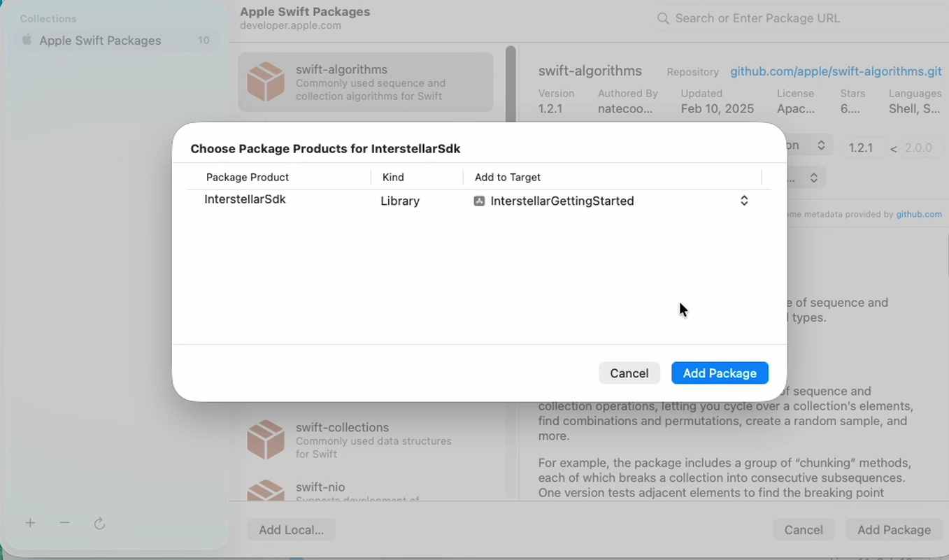
Task: Click the Feb 10, 2025 updated date
Action: [x=718, y=109]
